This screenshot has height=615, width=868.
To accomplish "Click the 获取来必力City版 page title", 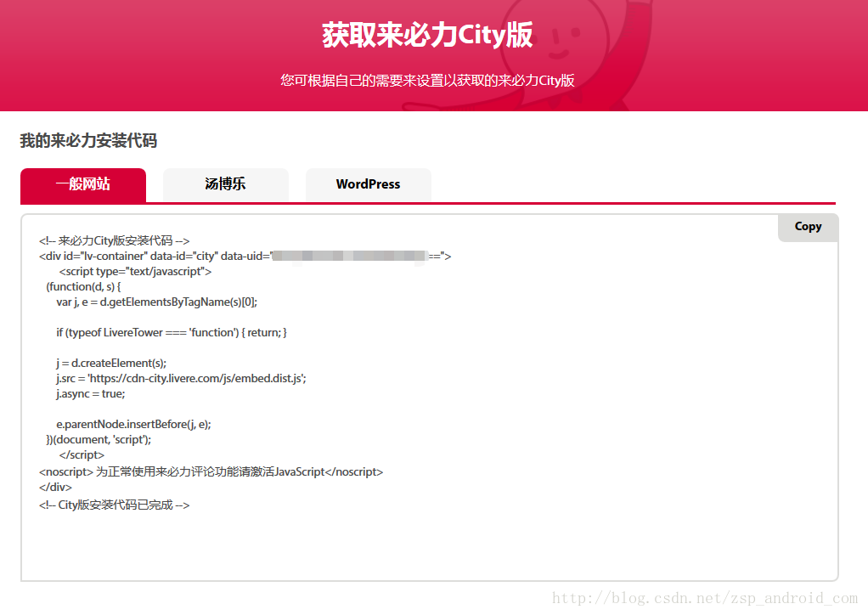I will [427, 35].
